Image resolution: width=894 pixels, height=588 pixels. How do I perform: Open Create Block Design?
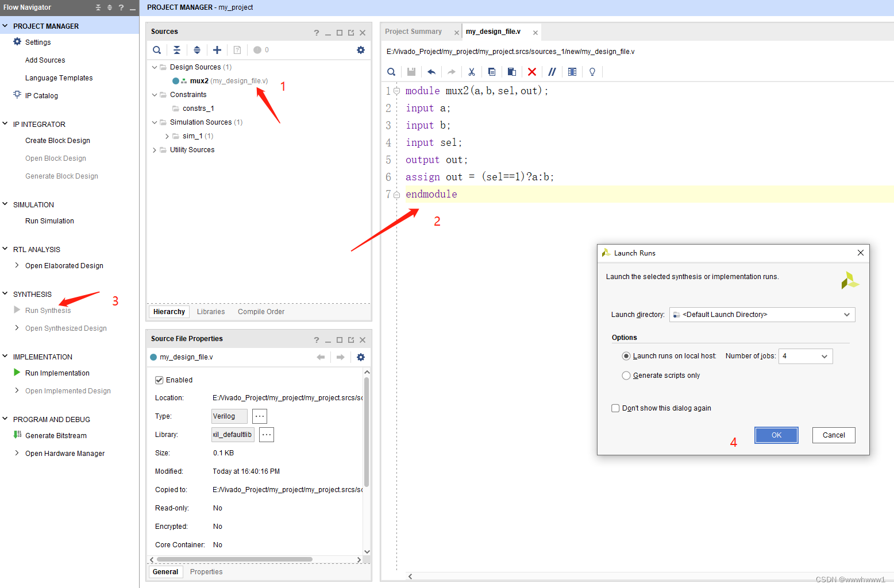[57, 141]
